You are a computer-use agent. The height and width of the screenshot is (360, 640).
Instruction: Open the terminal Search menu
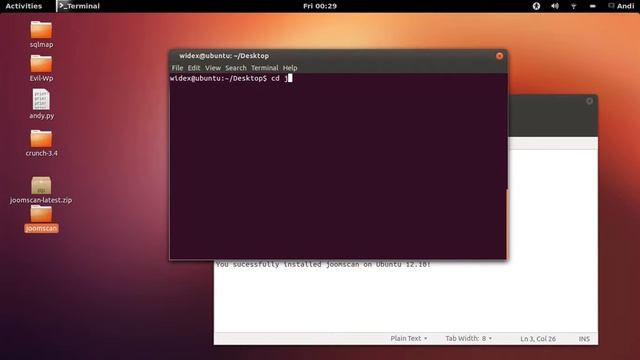236,68
